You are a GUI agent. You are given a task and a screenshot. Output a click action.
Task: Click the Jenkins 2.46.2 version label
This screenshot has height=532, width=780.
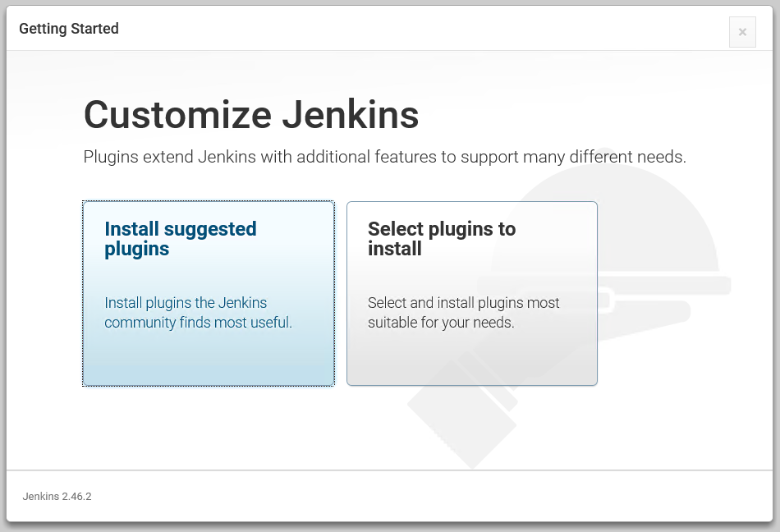[57, 496]
